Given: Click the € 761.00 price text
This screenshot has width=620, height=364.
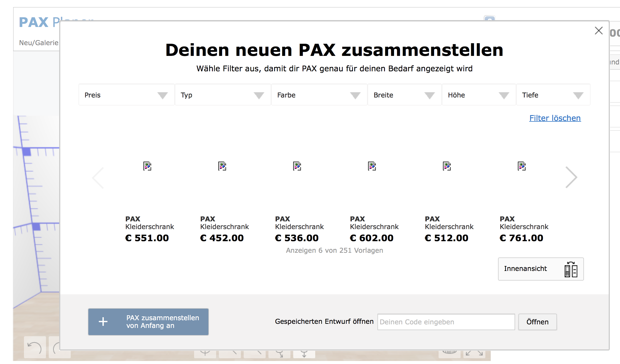Looking at the screenshot, I should click(x=521, y=238).
